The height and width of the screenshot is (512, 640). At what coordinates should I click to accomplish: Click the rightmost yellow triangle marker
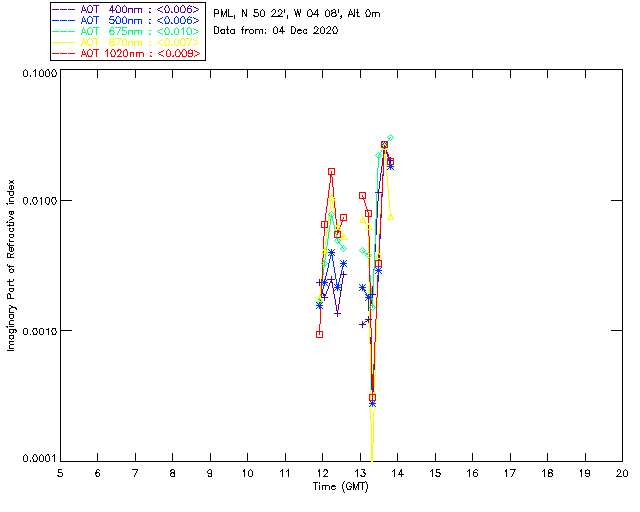[x=390, y=215]
